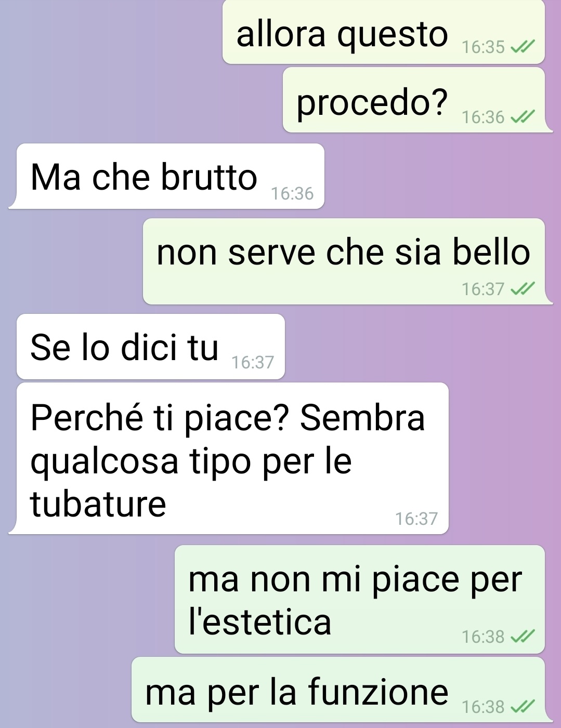Tap the 16:37 timestamp beside "Se lo dici tu"
Image resolution: width=561 pixels, height=728 pixels.
(253, 362)
